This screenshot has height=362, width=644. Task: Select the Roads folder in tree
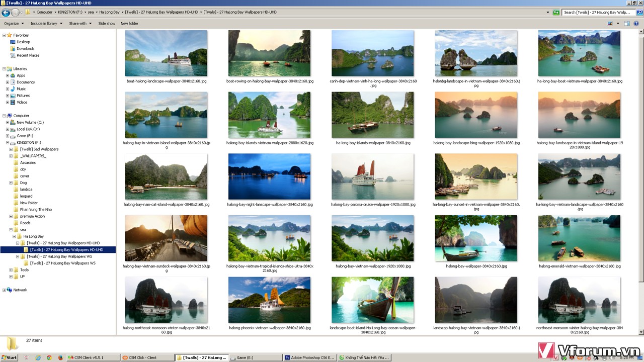[25, 223]
